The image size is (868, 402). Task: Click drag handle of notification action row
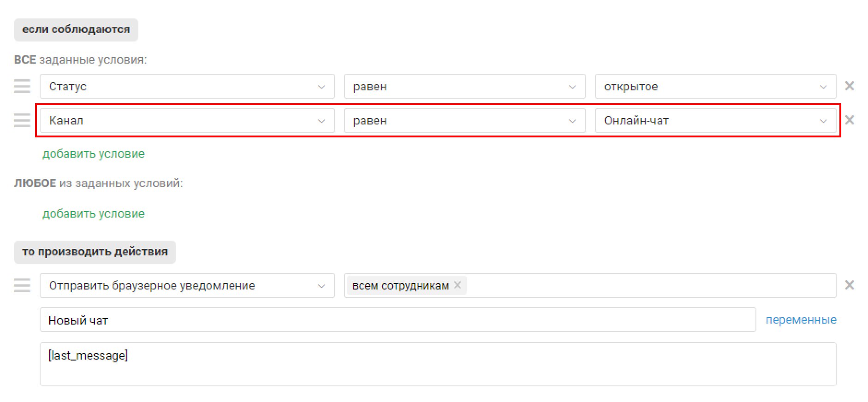pyautogui.click(x=22, y=285)
